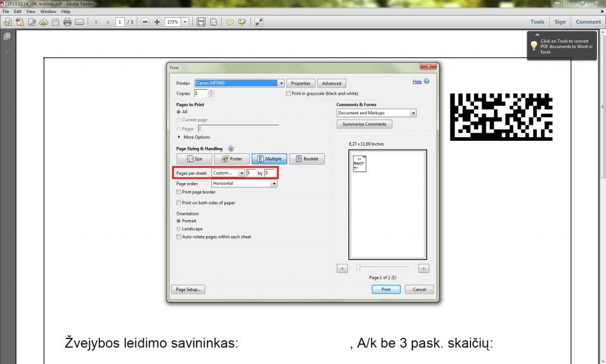This screenshot has width=606, height=364.
Task: Open the Help menu
Action: click(x=66, y=12)
